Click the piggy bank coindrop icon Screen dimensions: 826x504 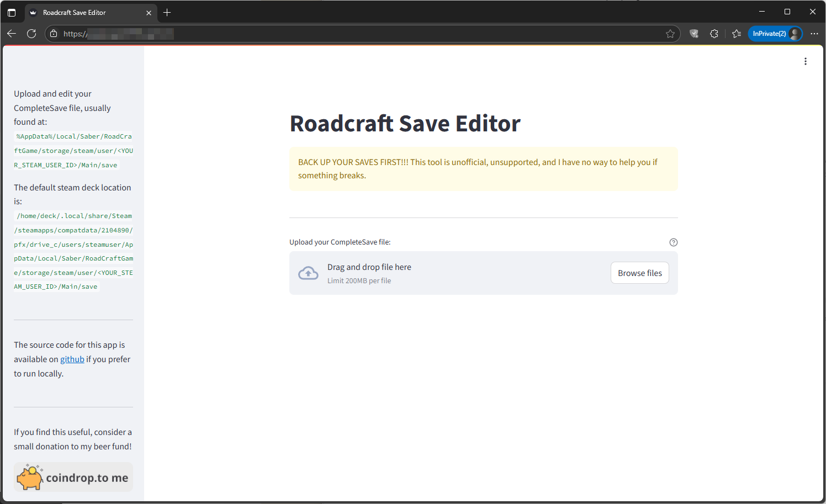(30, 477)
